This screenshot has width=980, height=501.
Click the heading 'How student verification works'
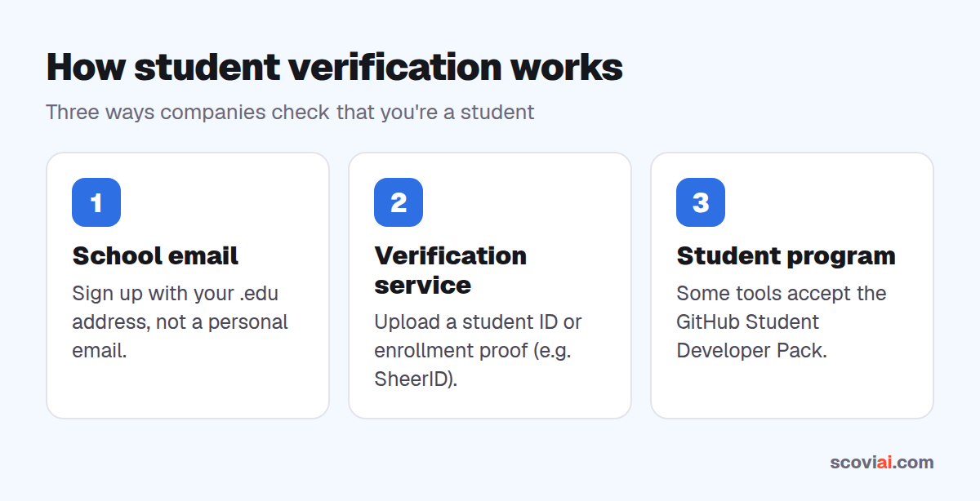click(x=335, y=67)
